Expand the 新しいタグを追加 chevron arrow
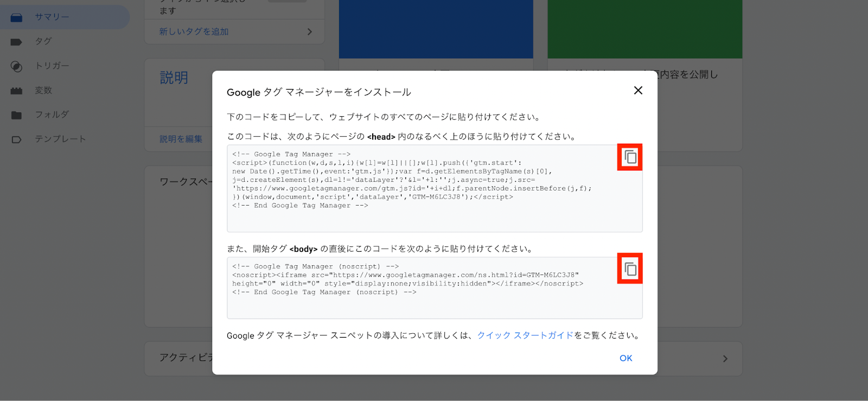 click(x=309, y=31)
